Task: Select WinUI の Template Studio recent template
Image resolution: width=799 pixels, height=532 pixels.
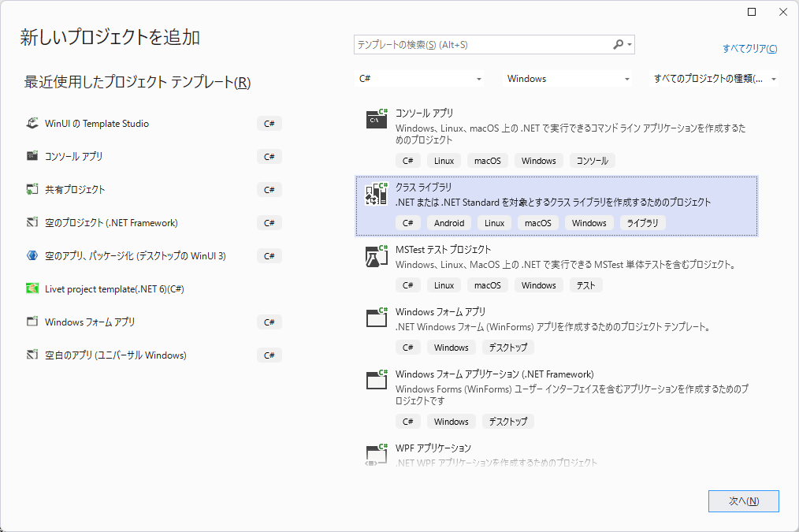Action: [153, 123]
